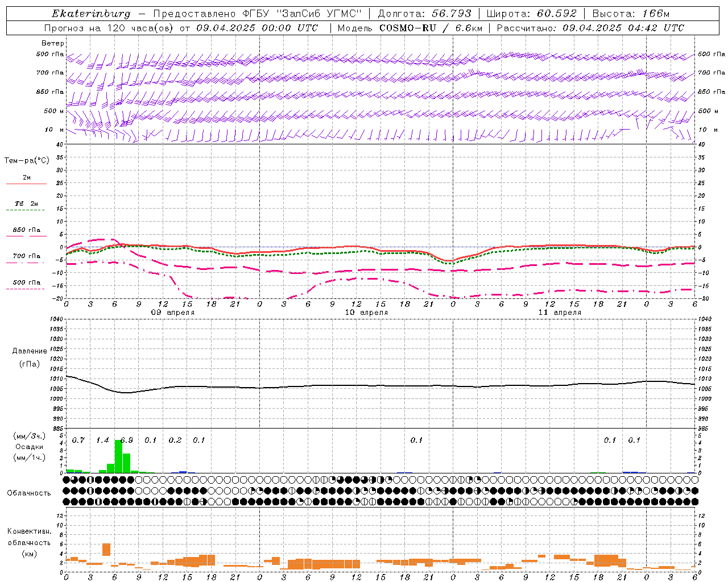Click the 'Широта: 60.592' value
This screenshot has width=728, height=582.
pyautogui.click(x=532, y=14)
